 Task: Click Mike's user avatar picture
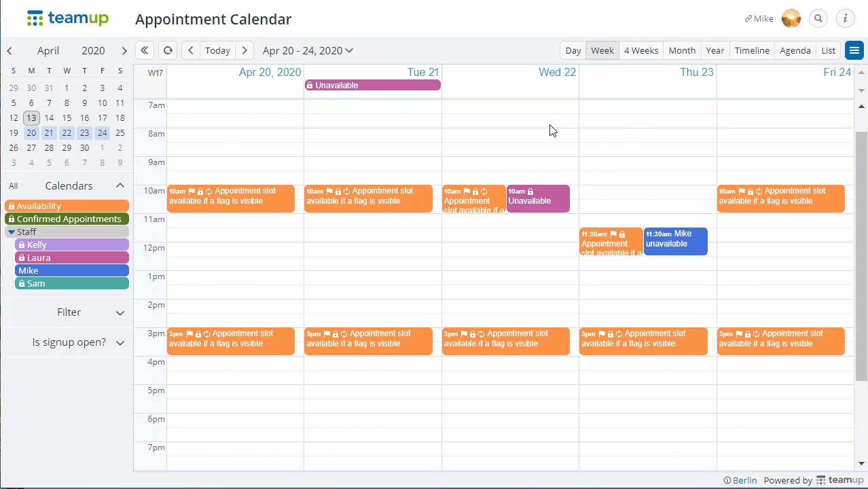tap(791, 19)
